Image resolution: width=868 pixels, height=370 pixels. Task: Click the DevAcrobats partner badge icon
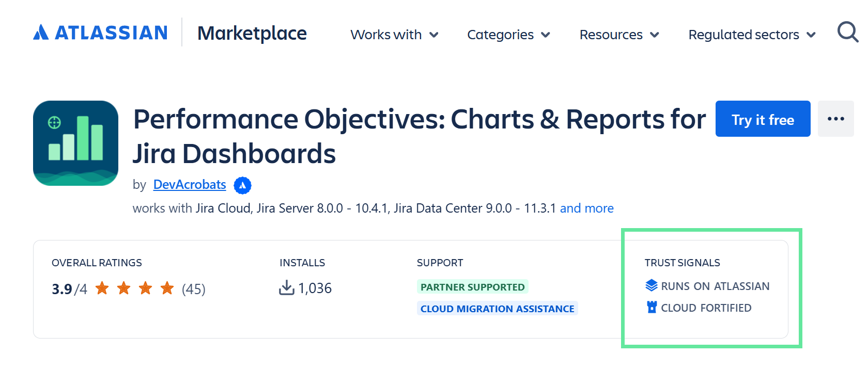click(x=242, y=185)
